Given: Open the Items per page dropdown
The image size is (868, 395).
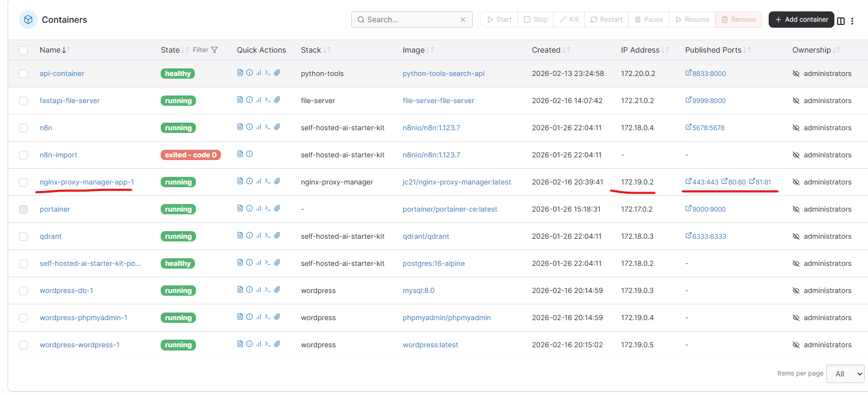Looking at the screenshot, I should tap(845, 374).
